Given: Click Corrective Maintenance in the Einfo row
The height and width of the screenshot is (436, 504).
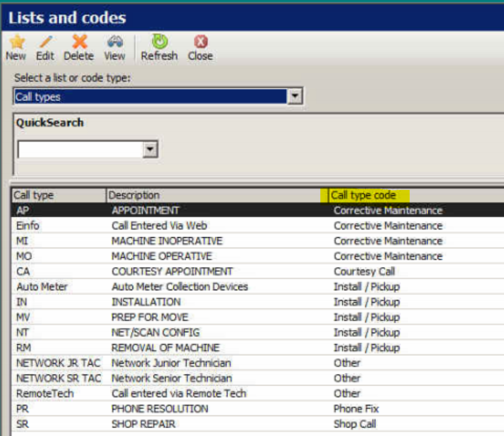Looking at the screenshot, I should click(x=388, y=226).
